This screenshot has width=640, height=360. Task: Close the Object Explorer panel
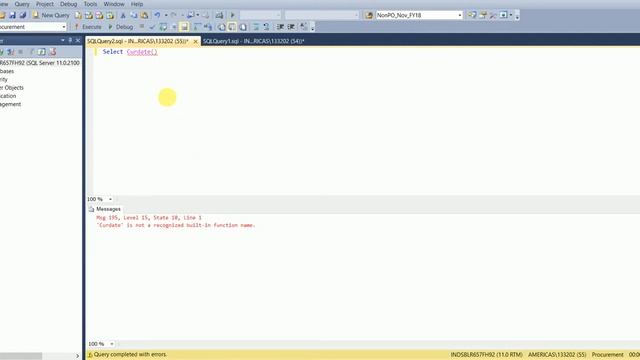[78, 40]
